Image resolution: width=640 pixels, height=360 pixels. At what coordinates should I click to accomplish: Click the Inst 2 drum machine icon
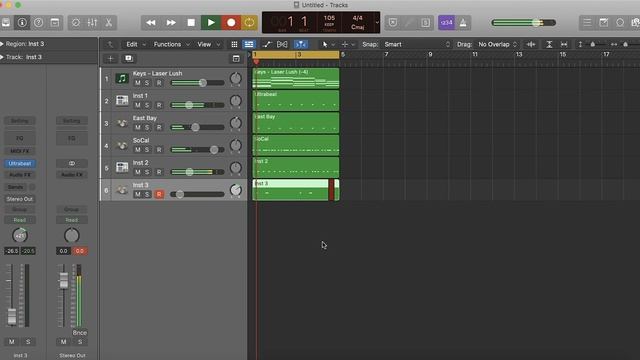[x=122, y=167]
